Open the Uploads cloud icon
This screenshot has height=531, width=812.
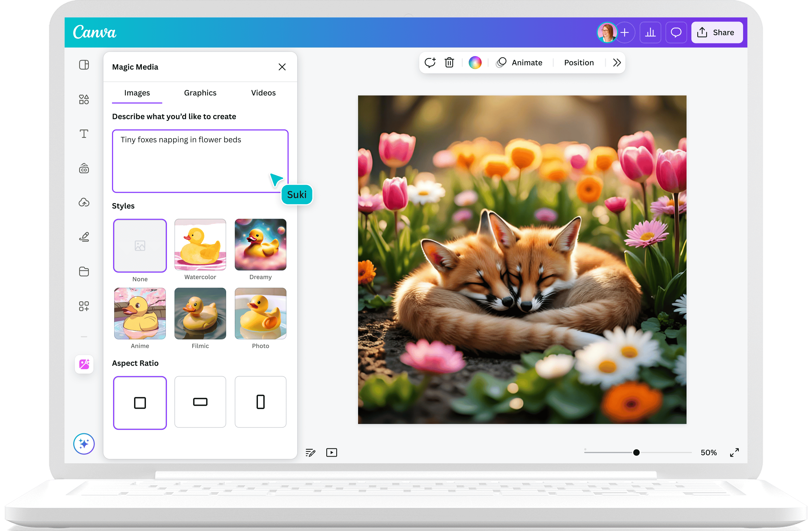click(x=84, y=202)
